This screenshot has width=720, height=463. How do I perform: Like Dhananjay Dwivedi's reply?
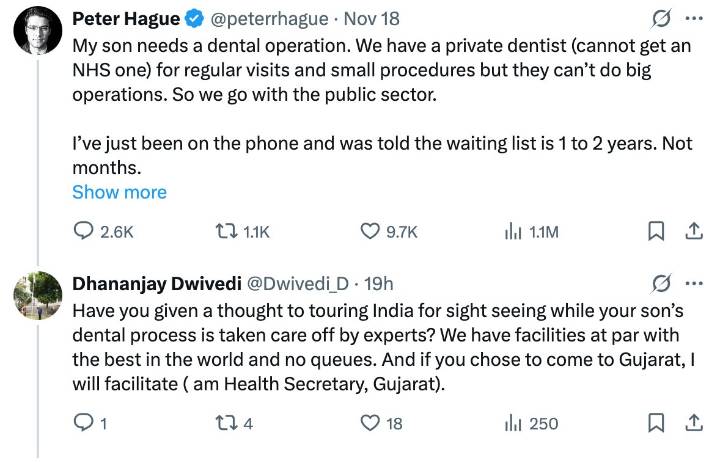tap(369, 423)
